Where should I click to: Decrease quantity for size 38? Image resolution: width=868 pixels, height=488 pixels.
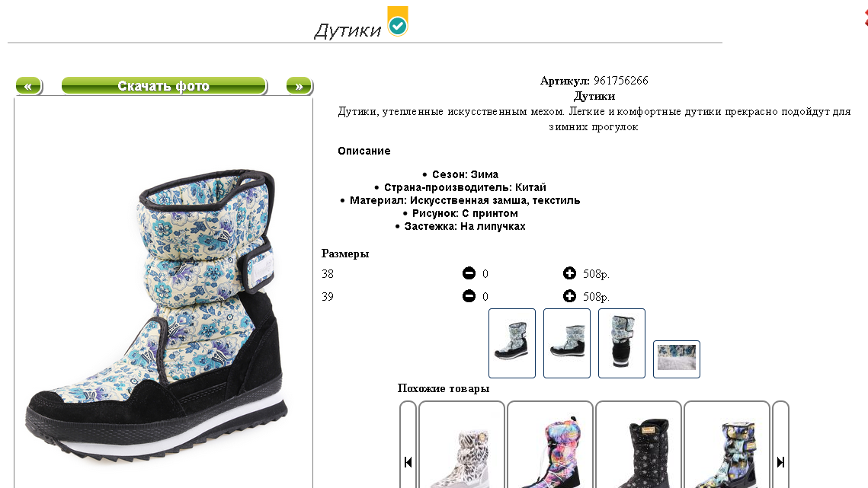469,273
